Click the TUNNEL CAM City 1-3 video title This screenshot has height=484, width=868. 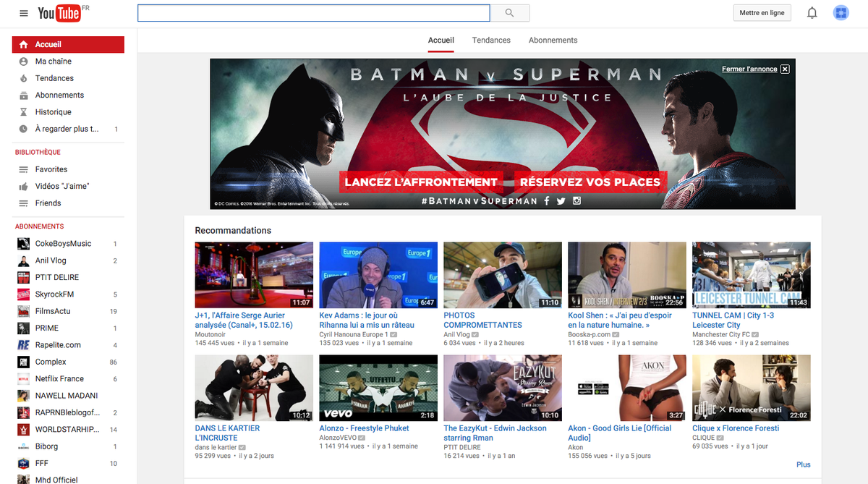coord(733,320)
